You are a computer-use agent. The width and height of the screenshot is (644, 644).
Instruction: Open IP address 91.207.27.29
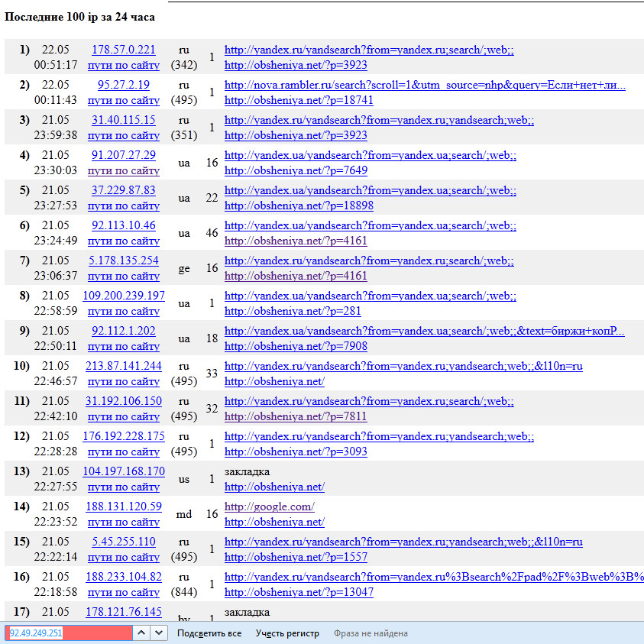click(x=124, y=155)
